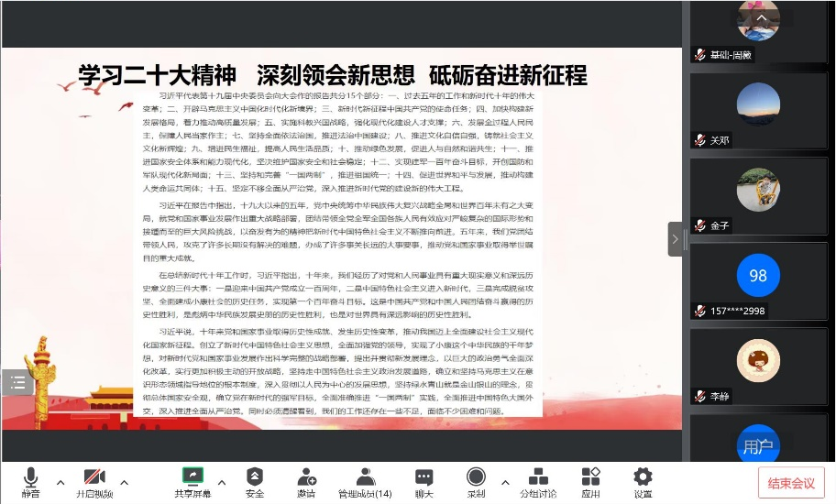
Task: Open the Apps (应用) menu
Action: [x=591, y=480]
